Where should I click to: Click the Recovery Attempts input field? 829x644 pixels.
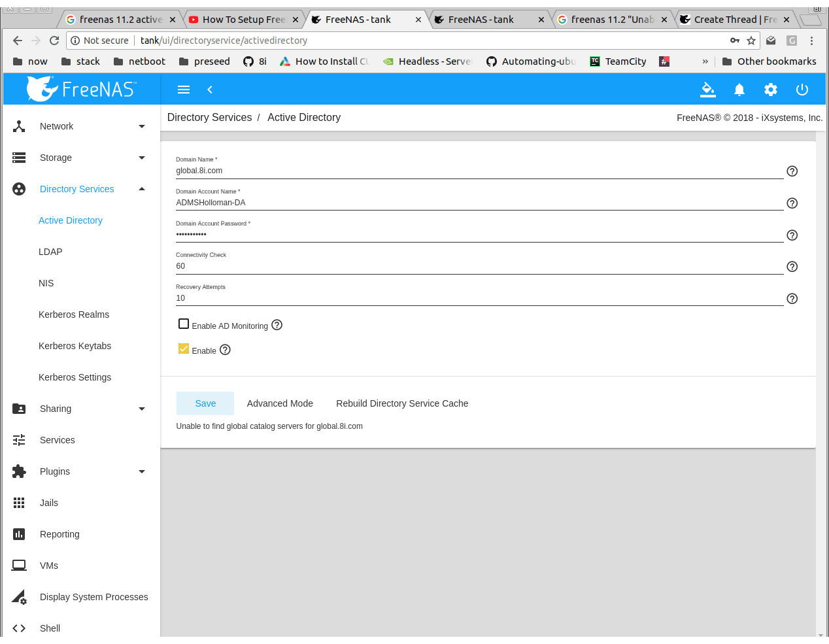(479, 298)
